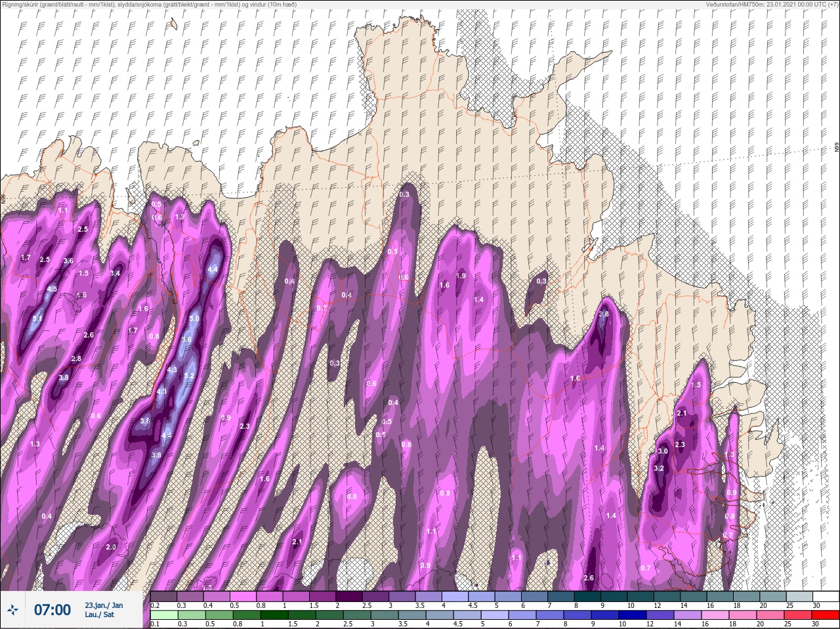Pick the light blue 4–4.5 swatch in top legend
Image resolution: width=840 pixels, height=629 pixels.
pos(457,596)
